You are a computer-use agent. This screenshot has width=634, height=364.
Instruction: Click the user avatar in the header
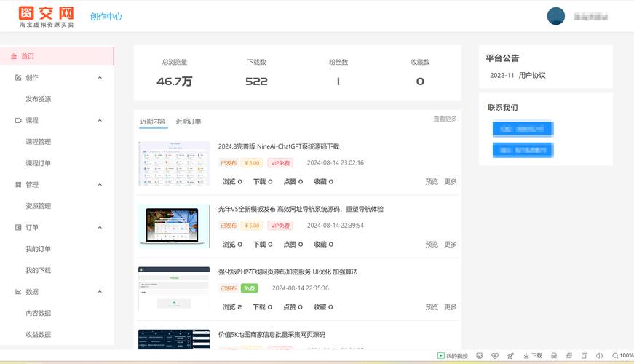pyautogui.click(x=555, y=16)
